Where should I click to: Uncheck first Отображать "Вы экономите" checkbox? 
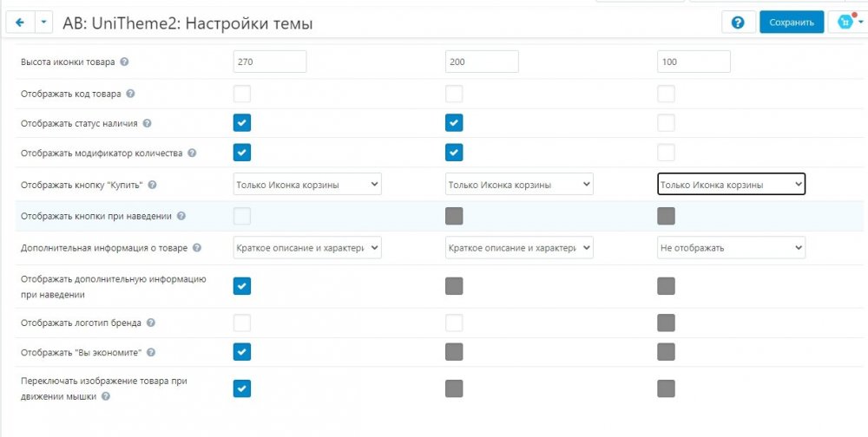242,352
